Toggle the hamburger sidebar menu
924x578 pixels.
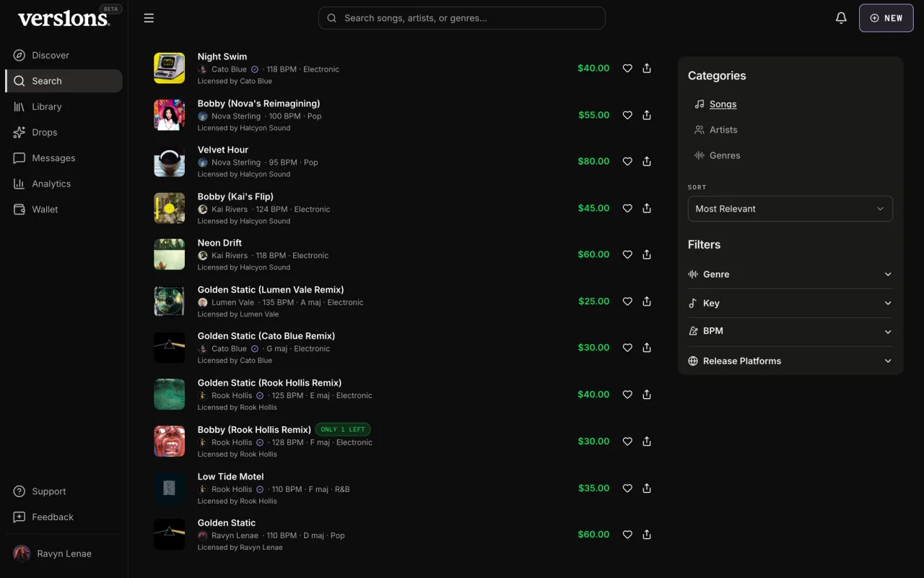pyautogui.click(x=149, y=18)
